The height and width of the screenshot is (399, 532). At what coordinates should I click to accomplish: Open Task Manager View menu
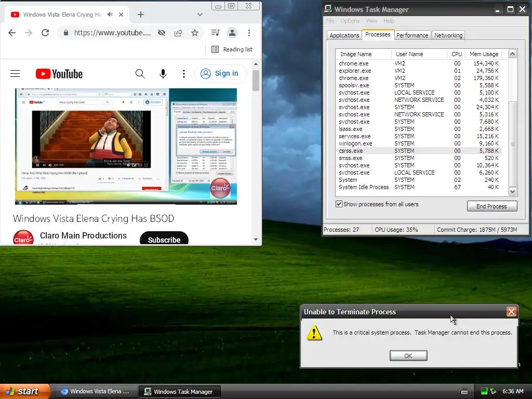point(371,21)
